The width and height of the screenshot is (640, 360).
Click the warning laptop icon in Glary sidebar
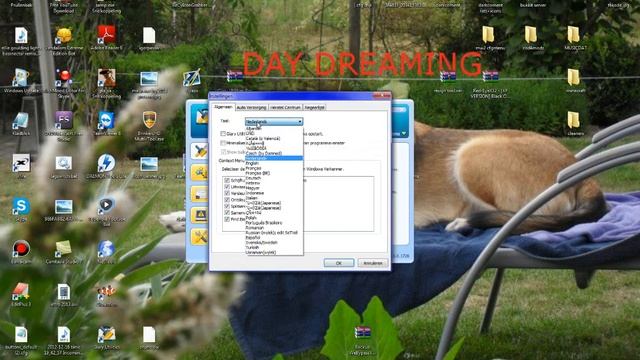pyautogui.click(x=200, y=215)
